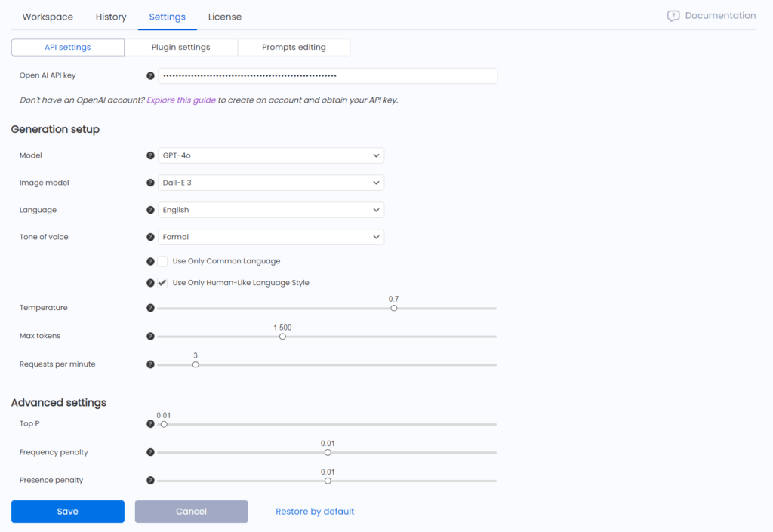Open the Image model dropdown showing Dall-E 3
The image size is (773, 532).
pyautogui.click(x=271, y=183)
